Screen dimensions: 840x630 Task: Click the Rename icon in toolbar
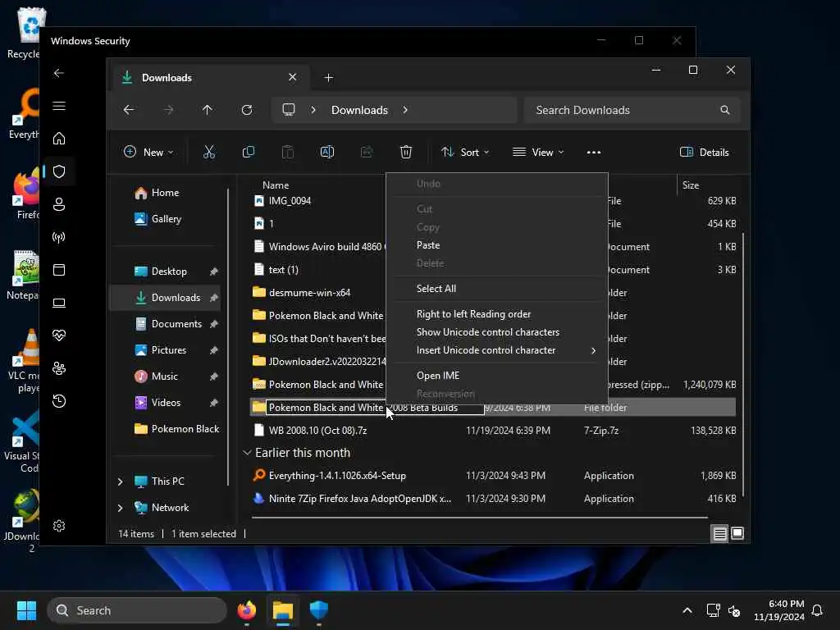(326, 152)
